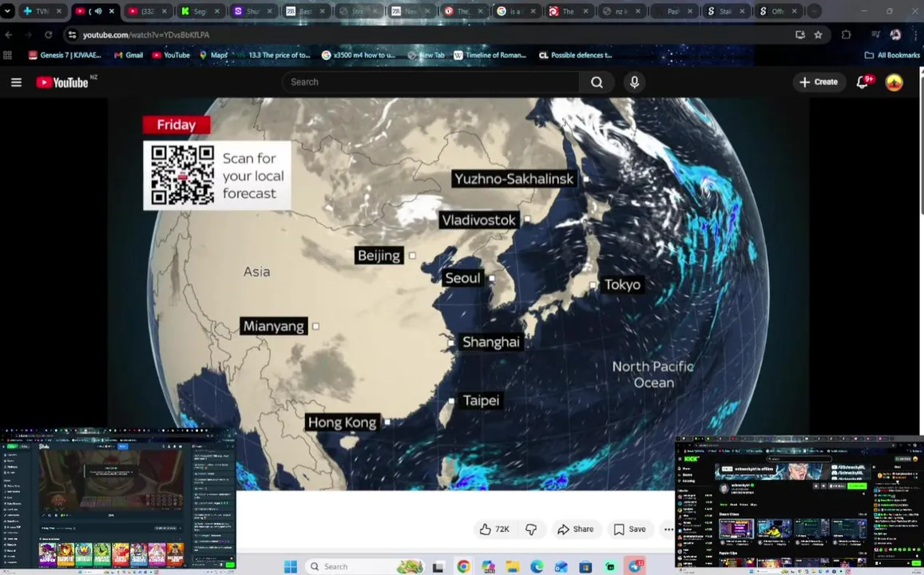924x575 pixels.
Task: Click in the YouTube search field
Action: pyautogui.click(x=430, y=82)
